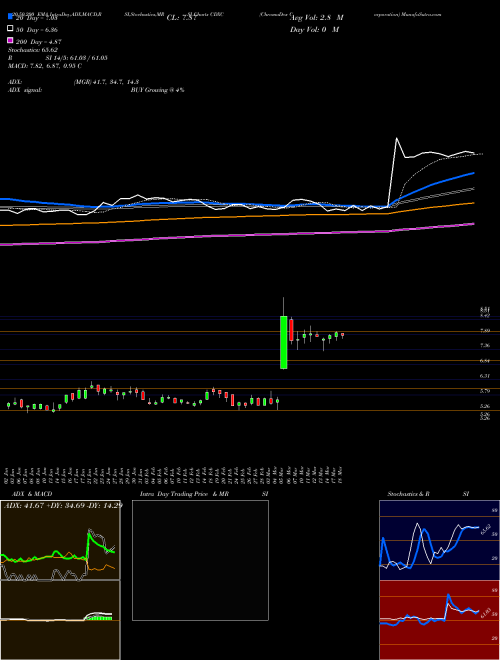Click the 'BUY Growing @ 4%' signal text
Image resolution: width=500 pixels, height=660 pixels.
point(157,90)
